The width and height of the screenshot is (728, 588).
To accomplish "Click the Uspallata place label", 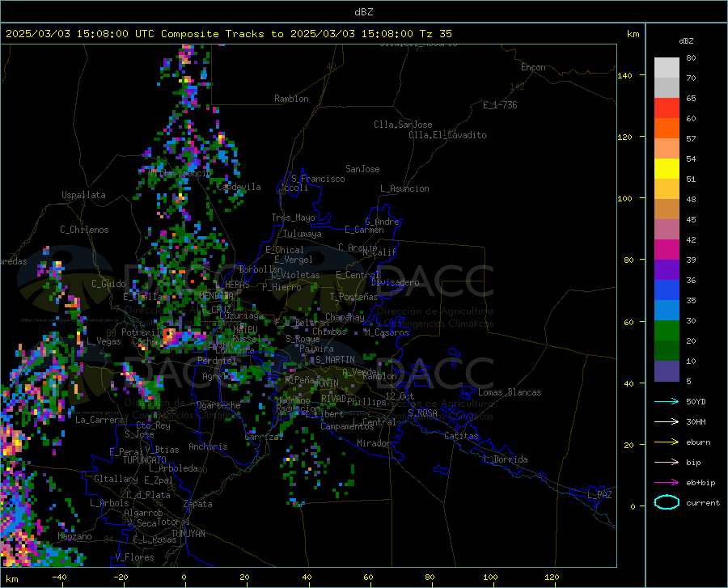I will tap(83, 195).
